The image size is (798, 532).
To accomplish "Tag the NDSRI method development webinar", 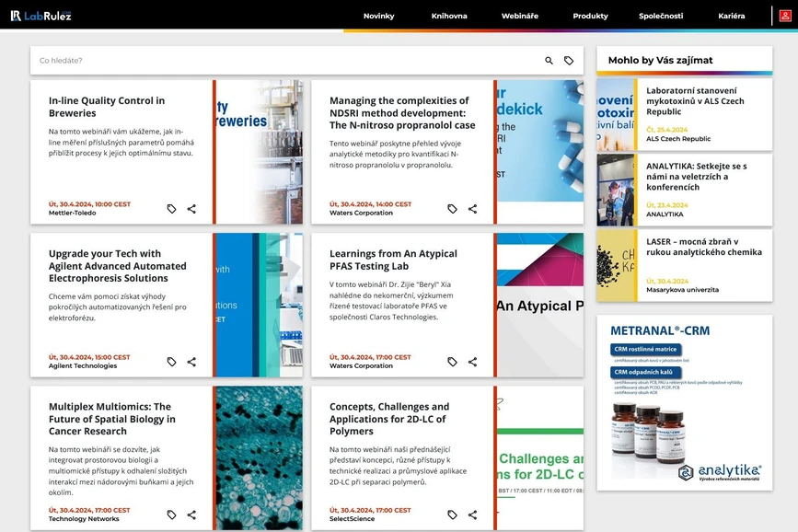I will point(452,209).
